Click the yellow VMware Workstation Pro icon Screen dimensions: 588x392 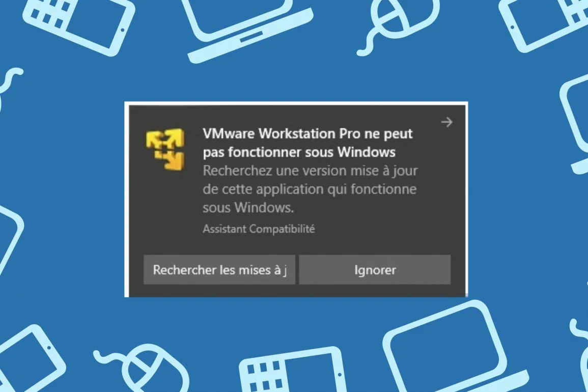click(165, 149)
